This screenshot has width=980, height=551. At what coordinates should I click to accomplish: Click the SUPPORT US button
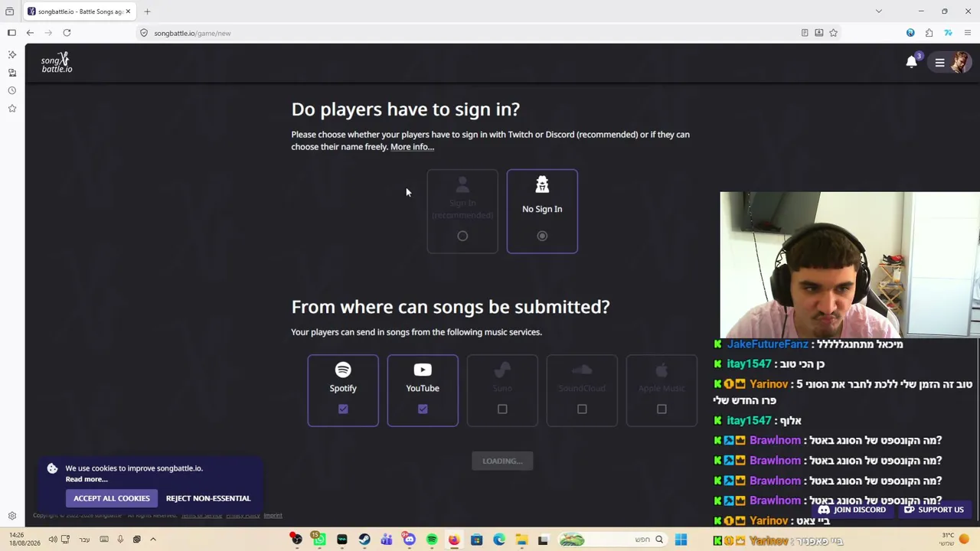pos(934,510)
